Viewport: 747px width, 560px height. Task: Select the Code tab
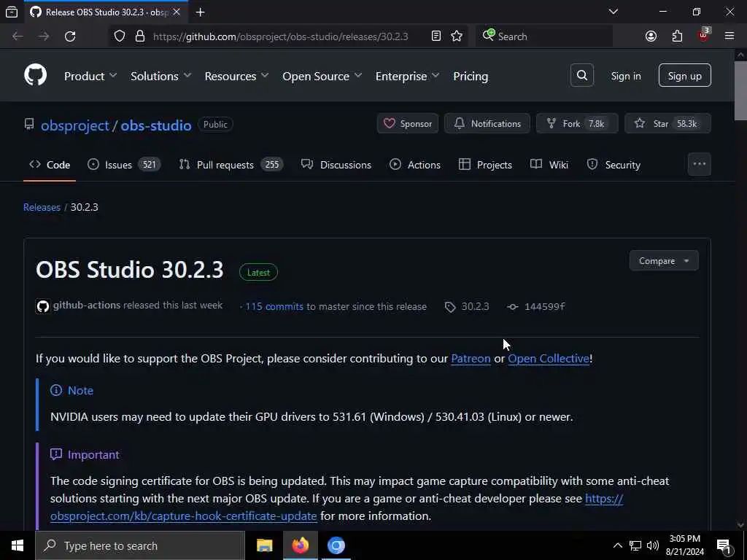[x=50, y=165]
